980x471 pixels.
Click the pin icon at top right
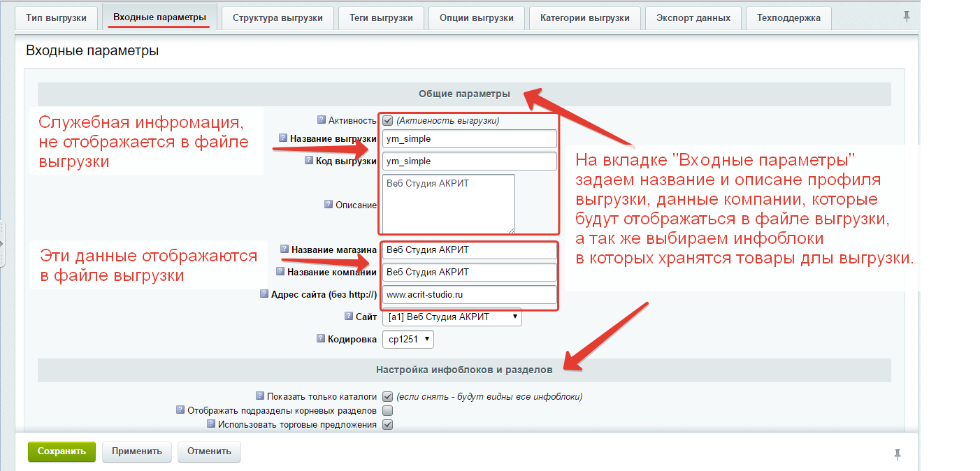907,17
